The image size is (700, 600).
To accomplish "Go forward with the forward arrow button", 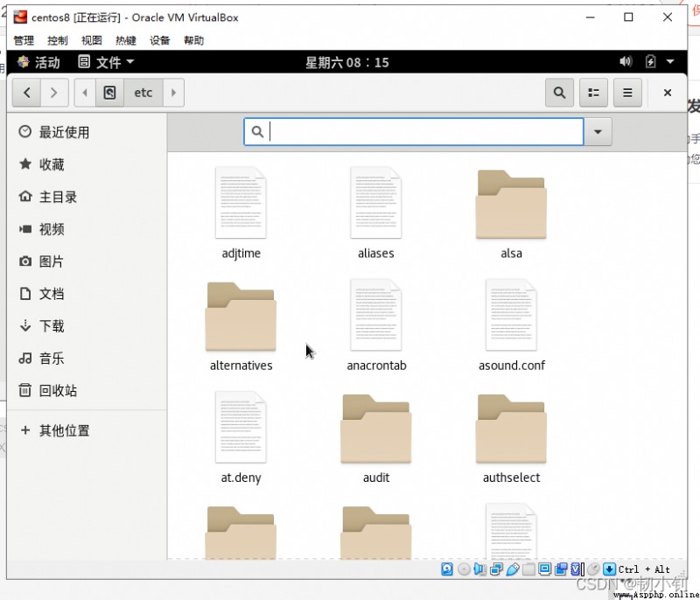I will [54, 93].
